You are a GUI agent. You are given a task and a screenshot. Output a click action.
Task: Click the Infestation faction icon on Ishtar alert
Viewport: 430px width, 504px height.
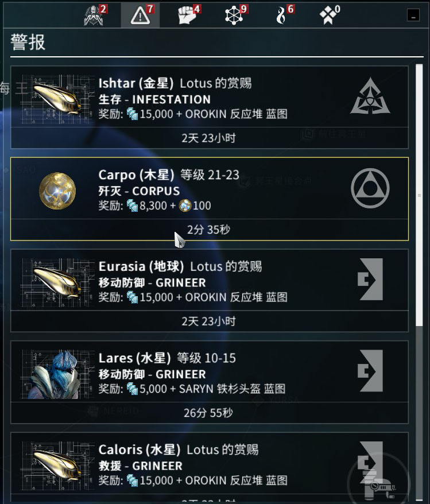point(370,96)
